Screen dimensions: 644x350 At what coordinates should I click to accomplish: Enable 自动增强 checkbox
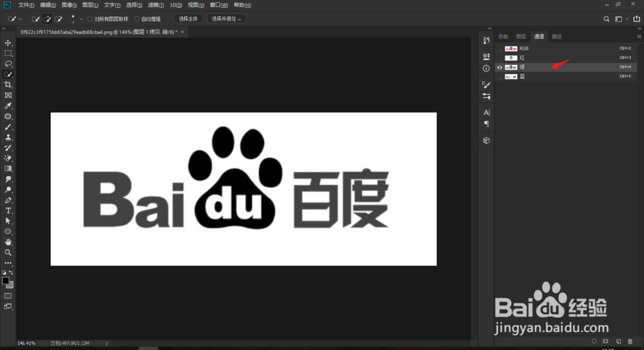pos(137,19)
